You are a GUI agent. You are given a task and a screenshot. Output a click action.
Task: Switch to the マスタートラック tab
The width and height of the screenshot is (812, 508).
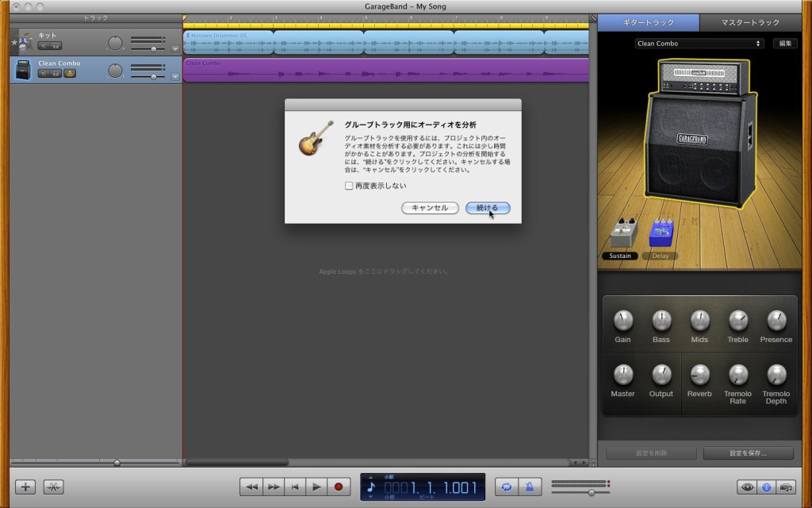750,22
